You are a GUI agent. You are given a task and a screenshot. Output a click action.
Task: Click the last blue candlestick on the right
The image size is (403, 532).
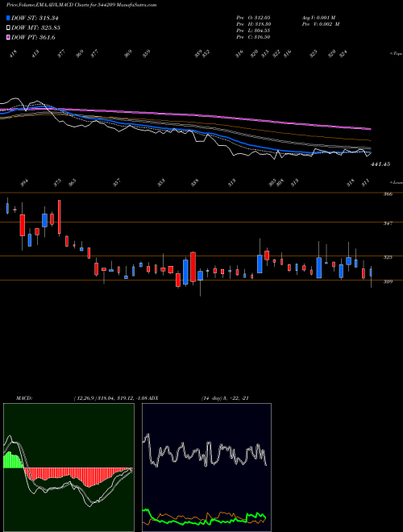[371, 272]
